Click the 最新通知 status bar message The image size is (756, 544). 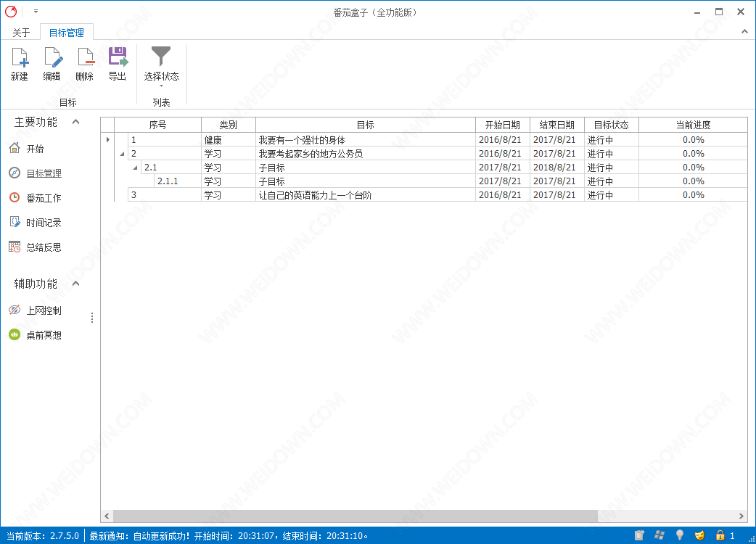click(229, 536)
